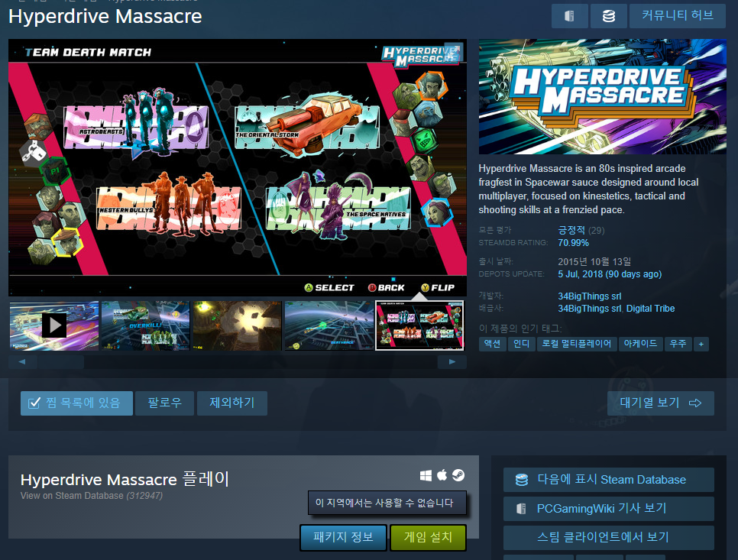The image size is (738, 560).
Task: Click the database icon in the Steam Database sidebar button
Action: pyautogui.click(x=521, y=480)
